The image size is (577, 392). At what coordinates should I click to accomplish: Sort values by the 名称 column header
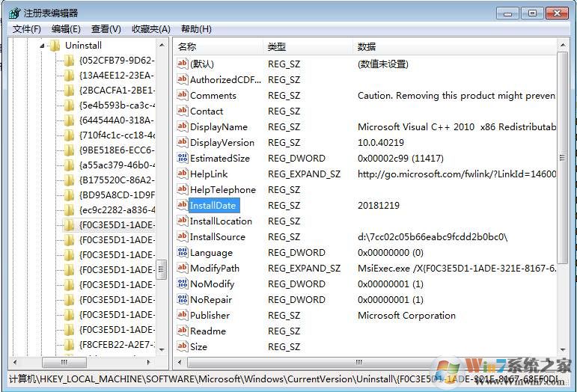pos(217,47)
